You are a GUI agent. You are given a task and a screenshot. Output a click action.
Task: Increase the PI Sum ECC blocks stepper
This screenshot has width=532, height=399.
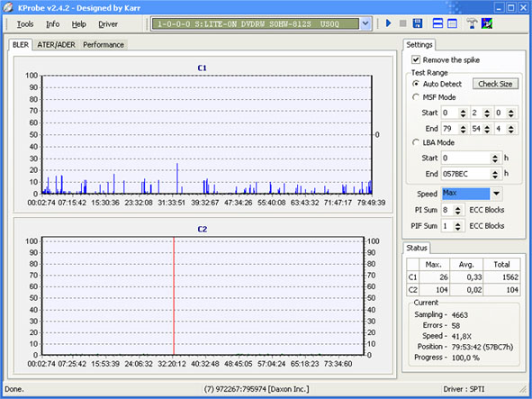pyautogui.click(x=457, y=207)
